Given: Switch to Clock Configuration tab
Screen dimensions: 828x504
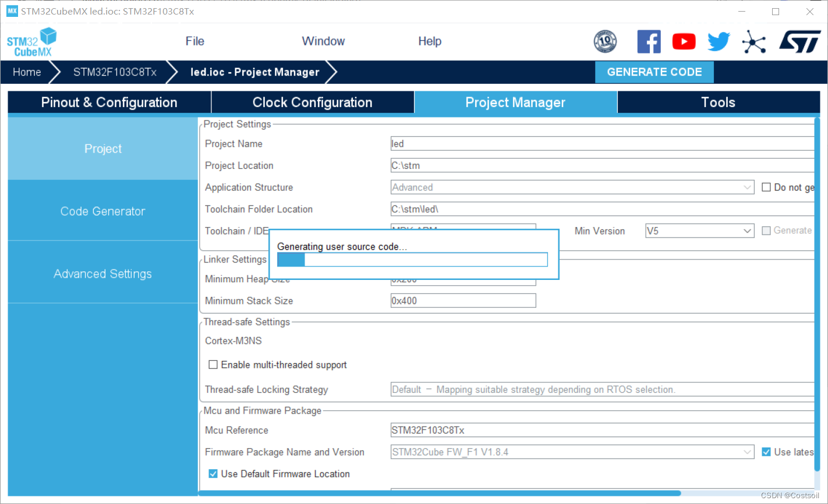Looking at the screenshot, I should point(313,102).
